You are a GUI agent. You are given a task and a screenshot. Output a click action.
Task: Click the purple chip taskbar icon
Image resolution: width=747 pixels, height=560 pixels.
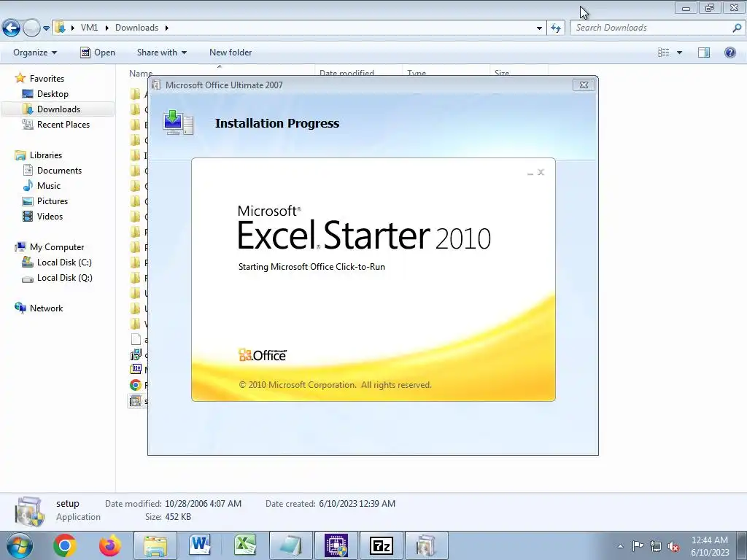point(336,545)
